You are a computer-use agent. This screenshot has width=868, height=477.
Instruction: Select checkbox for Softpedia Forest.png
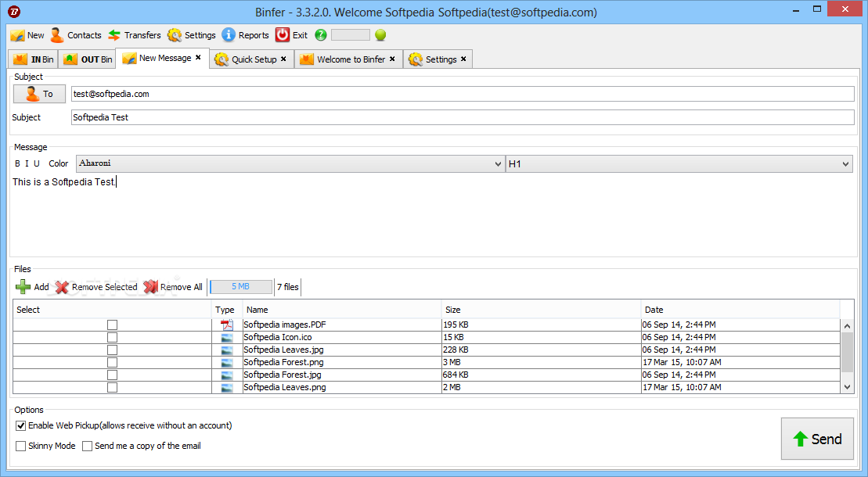pos(113,363)
